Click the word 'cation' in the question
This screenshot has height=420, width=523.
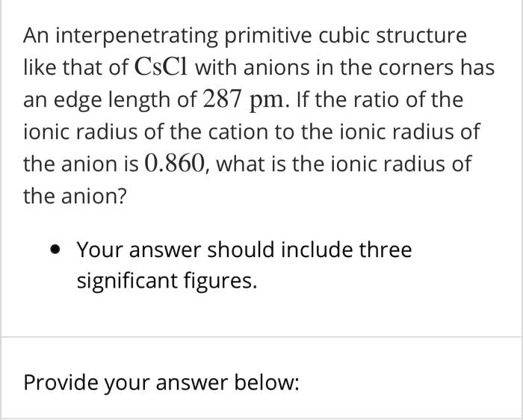238,132
